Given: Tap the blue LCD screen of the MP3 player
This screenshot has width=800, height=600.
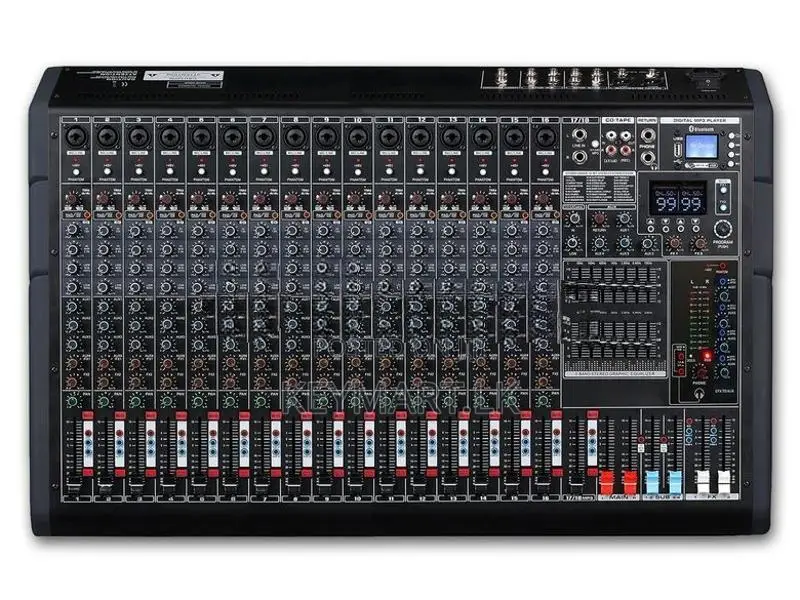Looking at the screenshot, I should pyautogui.click(x=701, y=147).
